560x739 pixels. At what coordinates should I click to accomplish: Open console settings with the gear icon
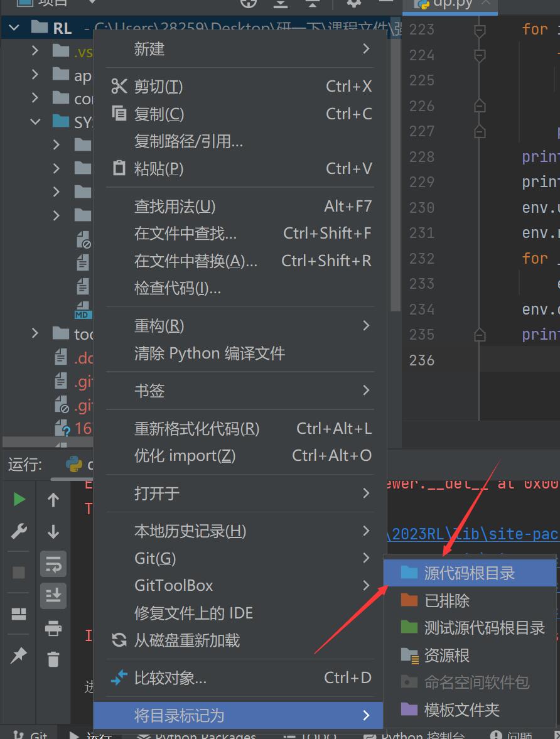point(353,4)
